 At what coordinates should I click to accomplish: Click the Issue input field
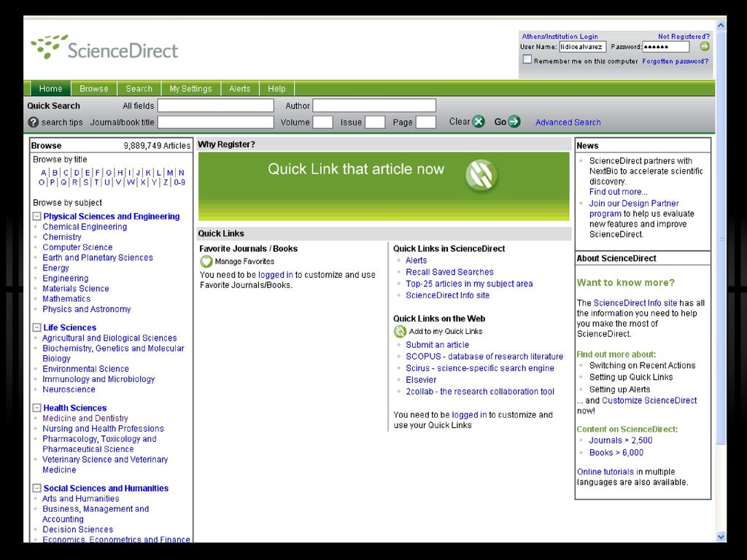[x=375, y=122]
